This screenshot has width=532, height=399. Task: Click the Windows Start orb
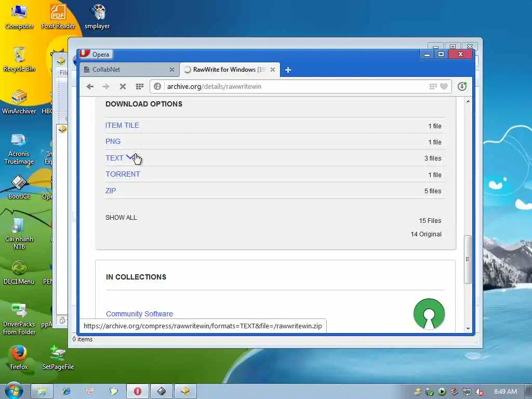coord(14,391)
